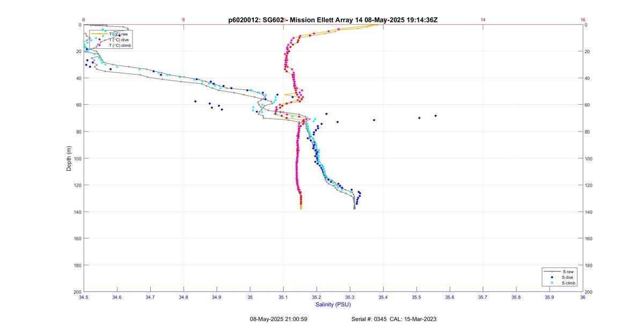The height and width of the screenshot is (328, 644).
Task: Click left depth axis tick '80'
Action: [x=78, y=132]
